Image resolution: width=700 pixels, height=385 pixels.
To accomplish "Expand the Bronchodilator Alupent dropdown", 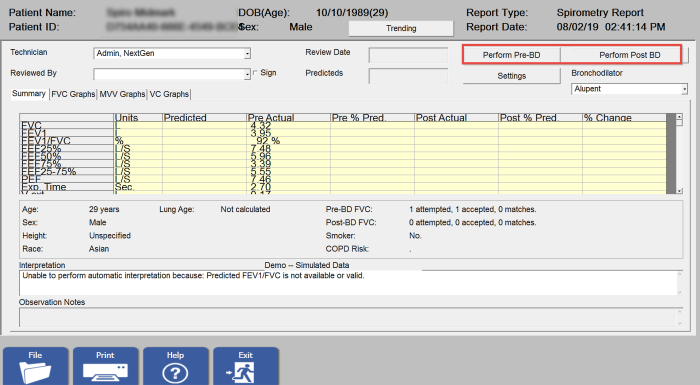I will 684,89.
